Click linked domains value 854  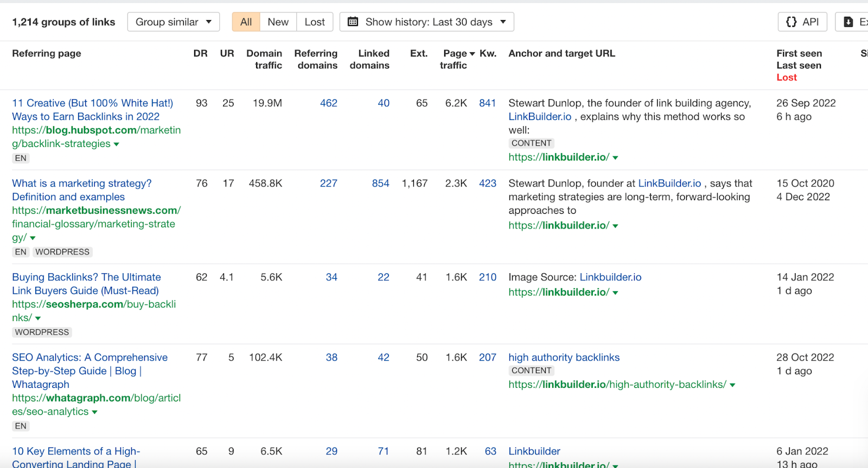(x=381, y=183)
